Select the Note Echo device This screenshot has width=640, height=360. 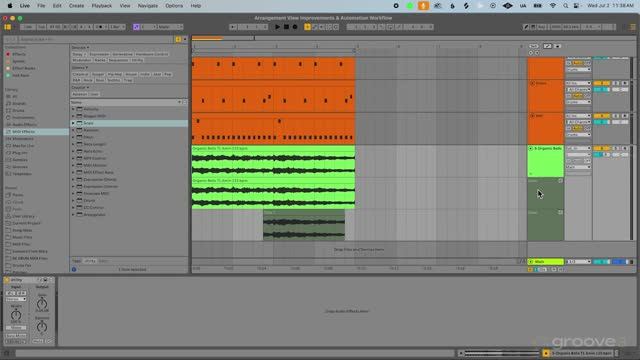(x=93, y=151)
